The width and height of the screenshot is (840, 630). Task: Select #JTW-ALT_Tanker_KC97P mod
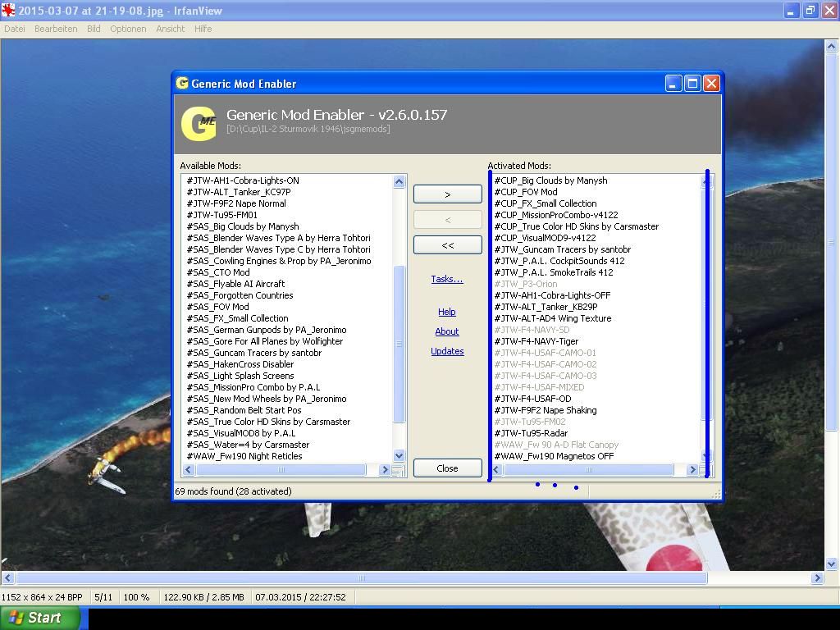(239, 192)
